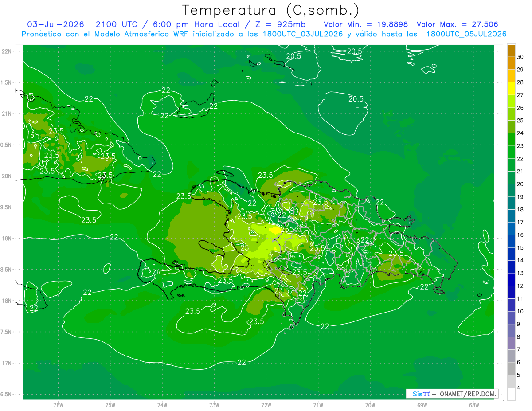Viewport: 532px width, 411px height.
Task: Click the white swatch below the 4 label
Action: click(x=511, y=394)
